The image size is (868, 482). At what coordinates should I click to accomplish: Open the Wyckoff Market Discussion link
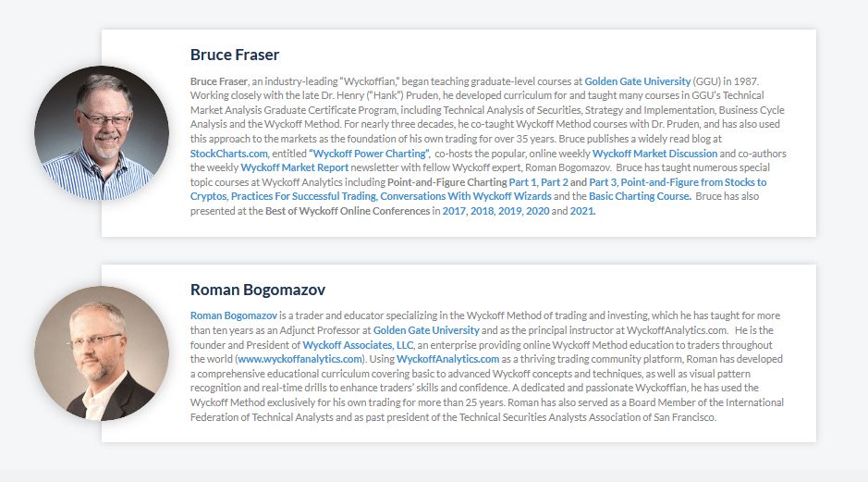point(654,154)
